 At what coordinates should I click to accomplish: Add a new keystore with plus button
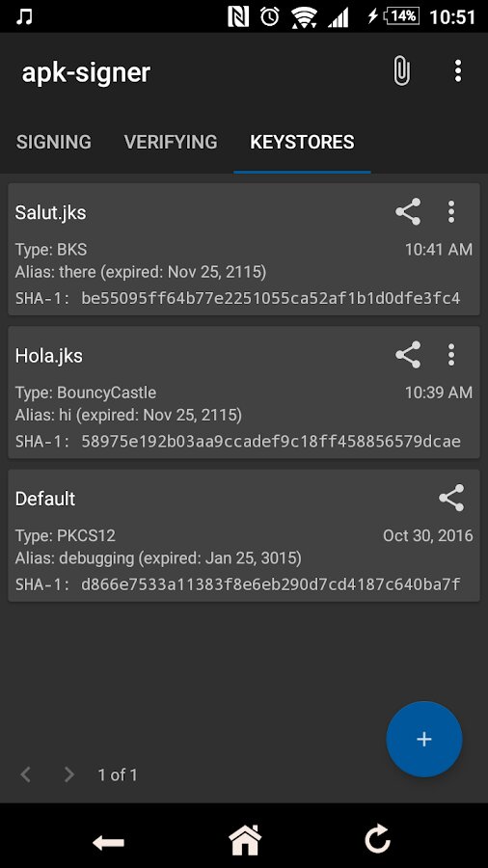pos(423,739)
